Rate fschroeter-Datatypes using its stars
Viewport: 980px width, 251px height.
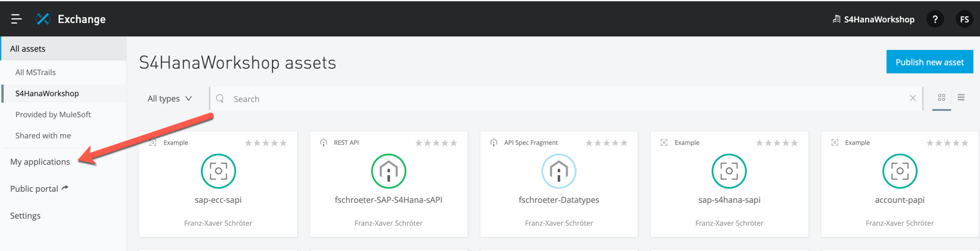click(607, 143)
